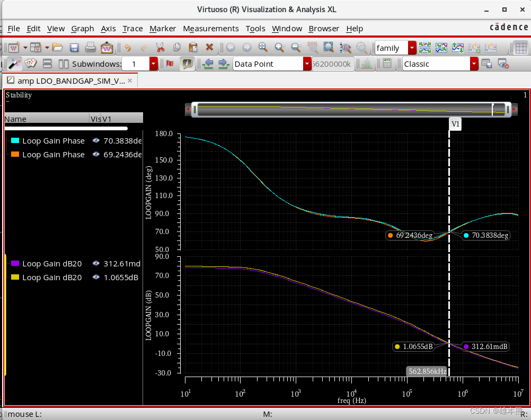Save the graph as an image
This screenshot has width=531, height=420.
pyautogui.click(x=107, y=47)
